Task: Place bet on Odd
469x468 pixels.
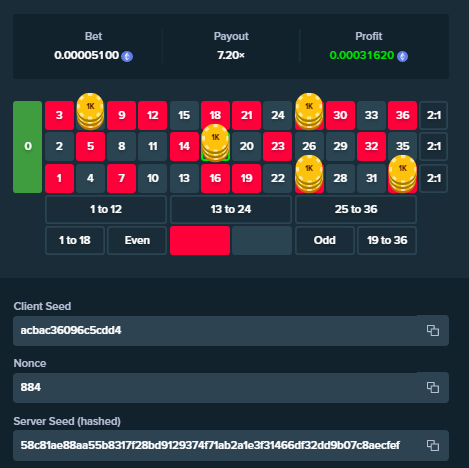Action: [x=325, y=240]
